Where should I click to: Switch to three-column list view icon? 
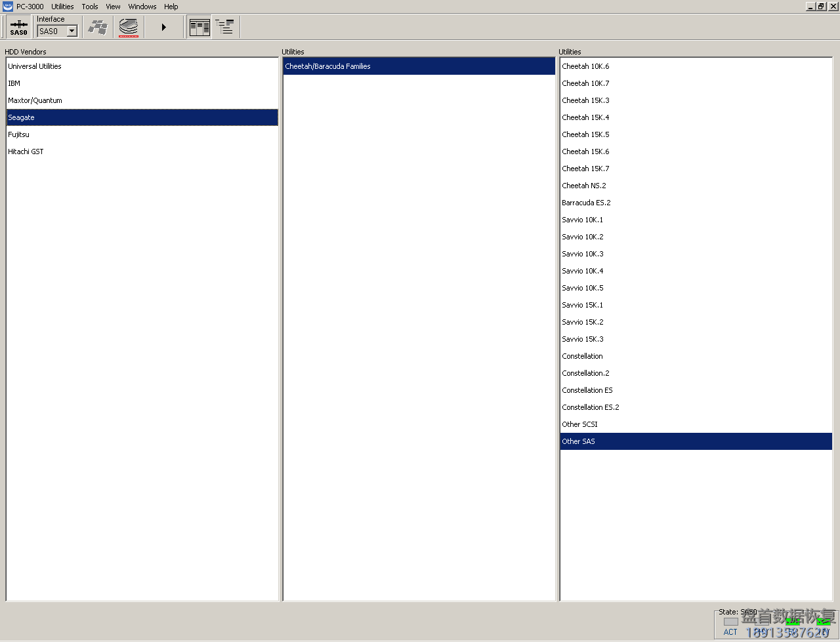click(x=199, y=28)
